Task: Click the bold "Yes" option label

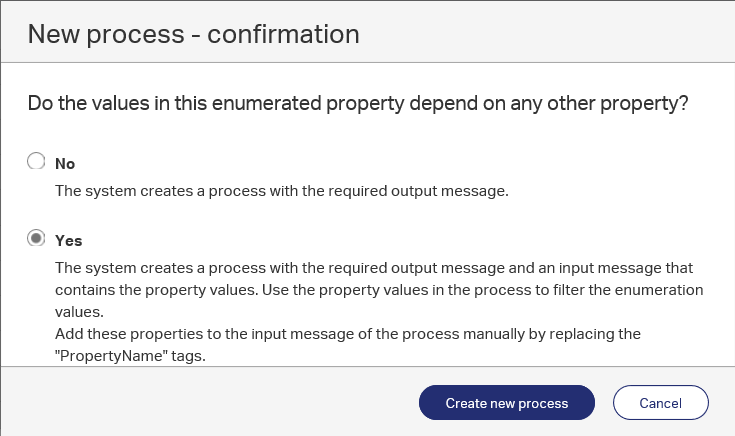Action: pyautogui.click(x=68, y=241)
